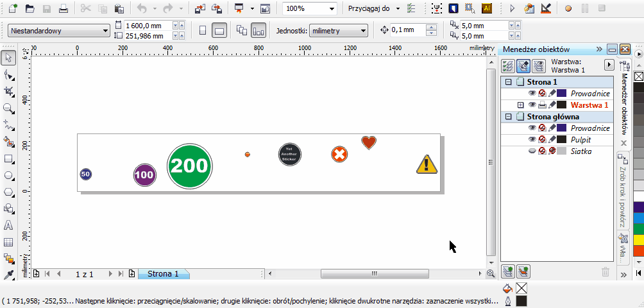Select the Rectangle tool

(x=8, y=158)
